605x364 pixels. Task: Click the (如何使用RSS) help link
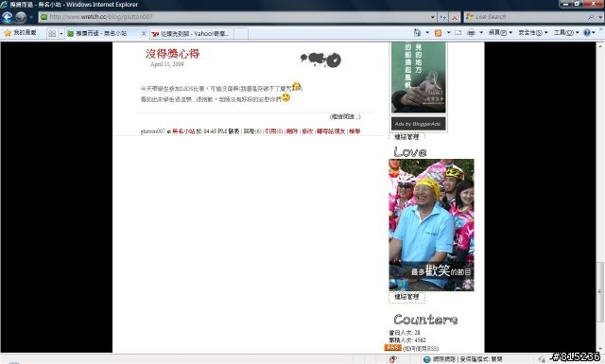(x=421, y=349)
